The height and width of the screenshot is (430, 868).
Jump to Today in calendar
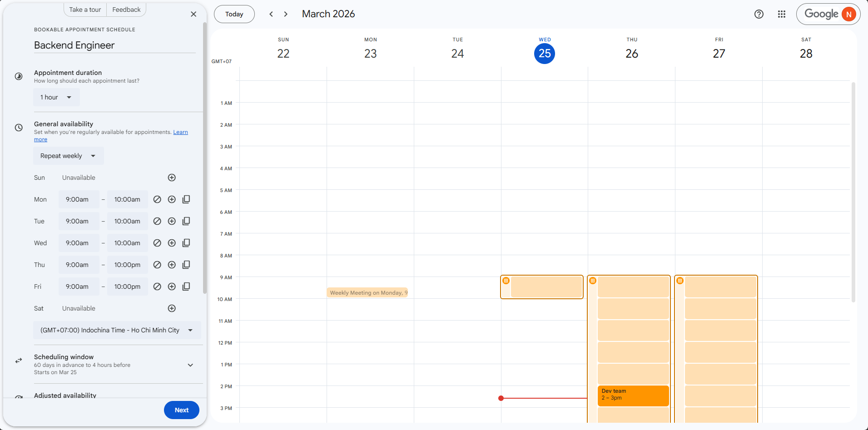[234, 14]
